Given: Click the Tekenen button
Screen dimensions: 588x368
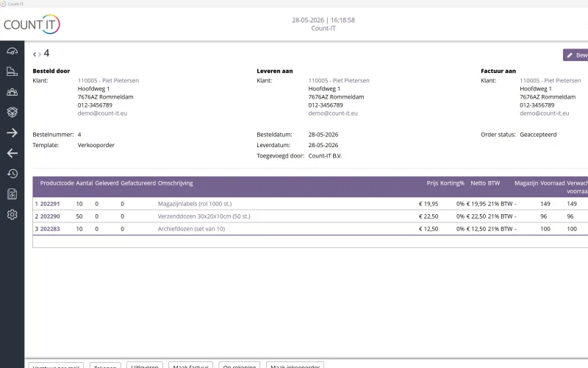Looking at the screenshot, I should [x=105, y=366].
